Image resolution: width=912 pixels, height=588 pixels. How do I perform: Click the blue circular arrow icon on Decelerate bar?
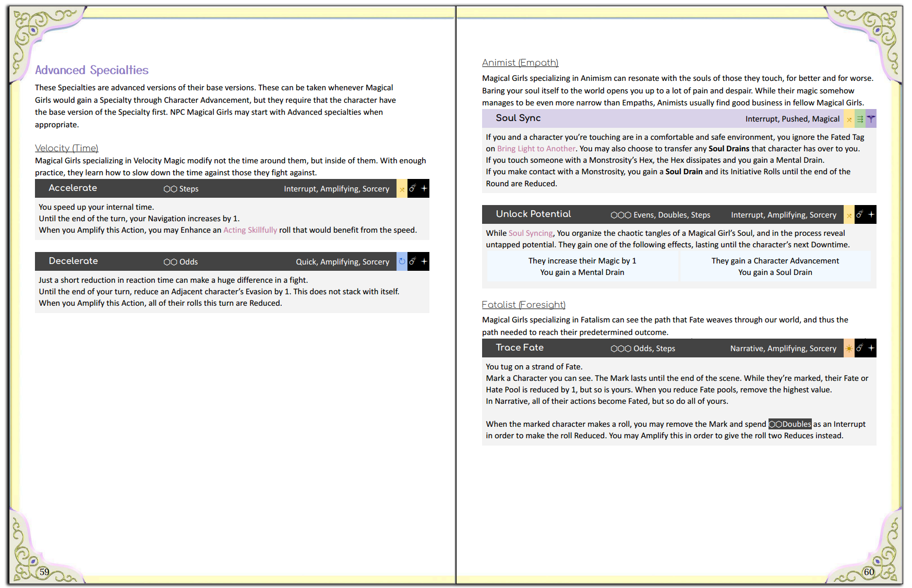click(402, 262)
